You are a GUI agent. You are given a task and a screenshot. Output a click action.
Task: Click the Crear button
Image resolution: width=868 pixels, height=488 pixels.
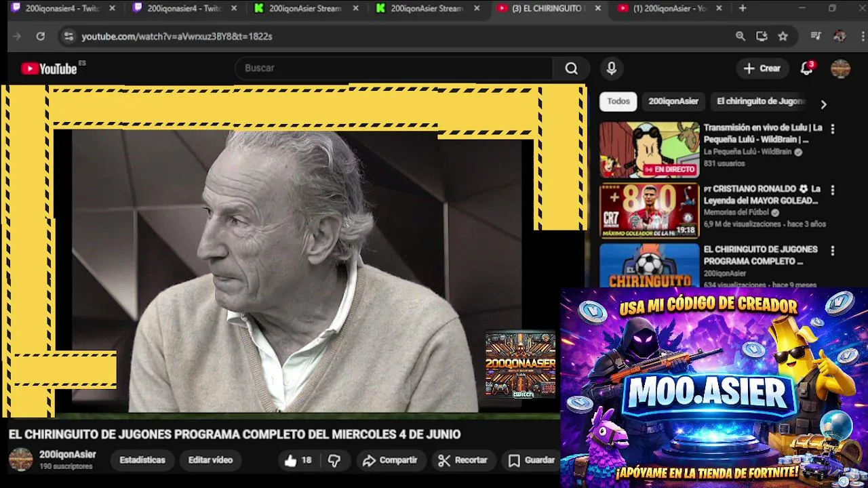tap(762, 68)
